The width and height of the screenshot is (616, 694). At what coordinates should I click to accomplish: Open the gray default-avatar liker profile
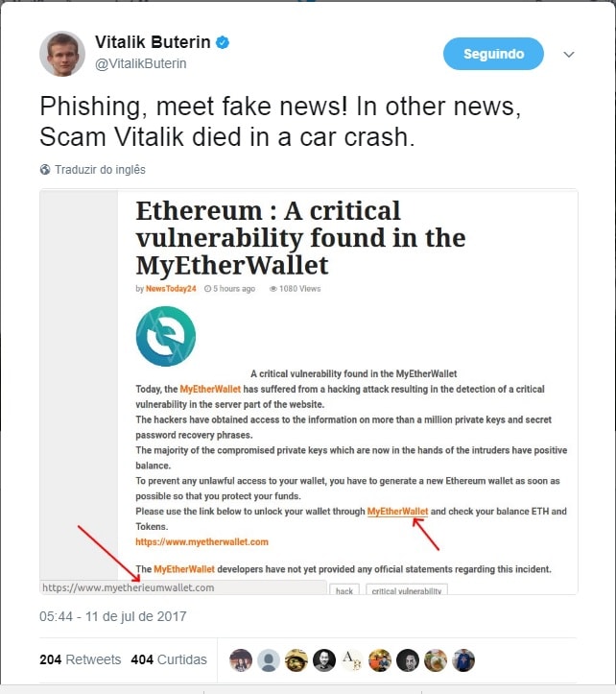pyautogui.click(x=269, y=660)
